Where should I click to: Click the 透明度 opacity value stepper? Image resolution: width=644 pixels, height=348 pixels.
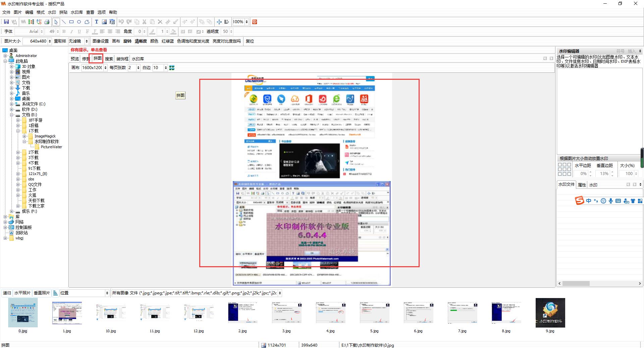pyautogui.click(x=231, y=32)
